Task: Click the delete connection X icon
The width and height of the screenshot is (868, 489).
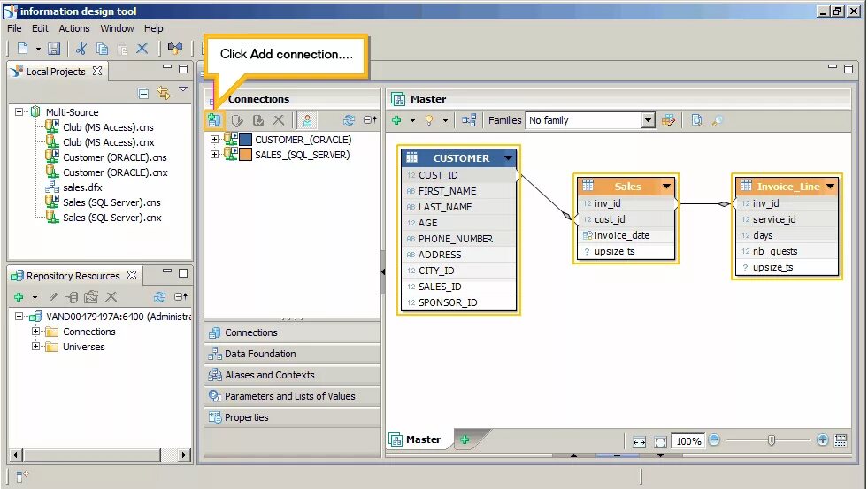Action: 279,120
